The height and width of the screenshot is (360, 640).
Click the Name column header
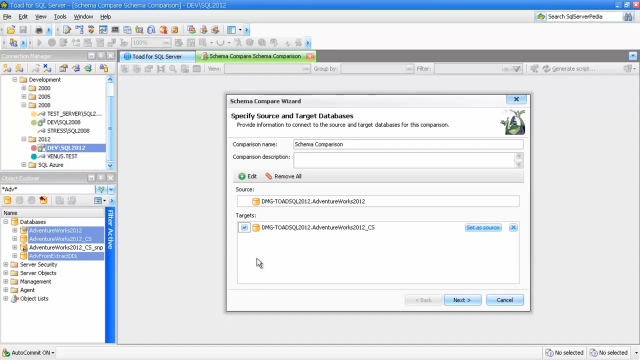tap(53, 213)
